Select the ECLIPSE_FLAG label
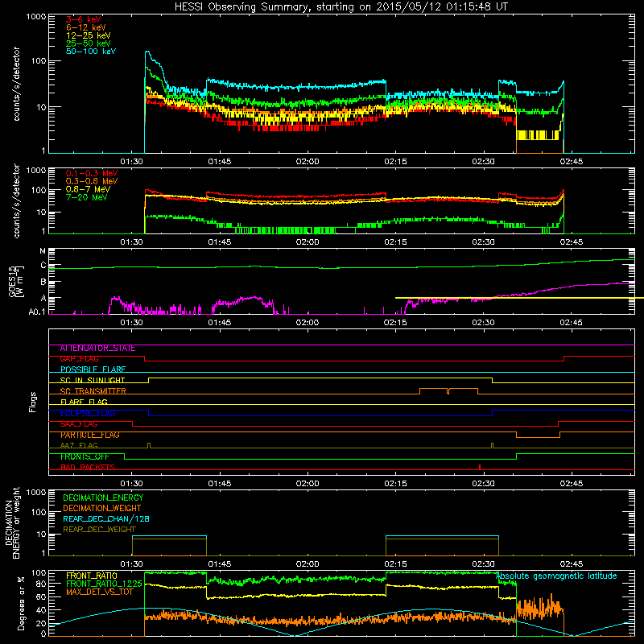Viewport: 644px width, 644px height. coord(88,413)
